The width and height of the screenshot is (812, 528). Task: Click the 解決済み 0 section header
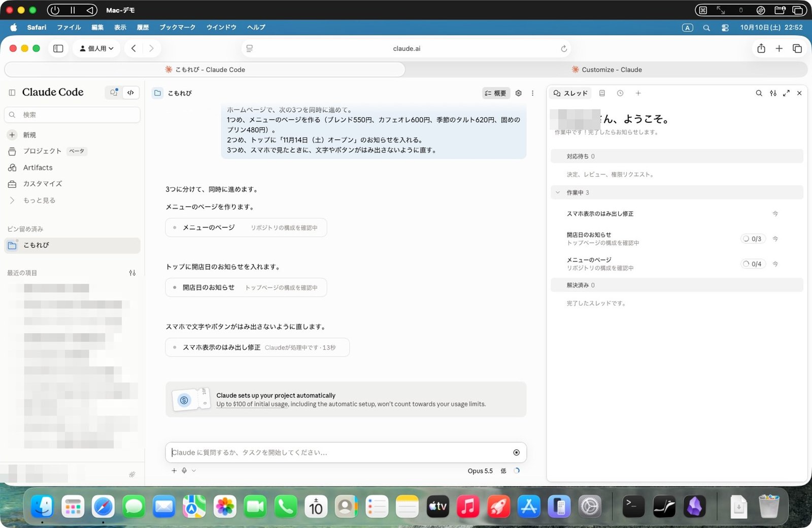(677, 285)
